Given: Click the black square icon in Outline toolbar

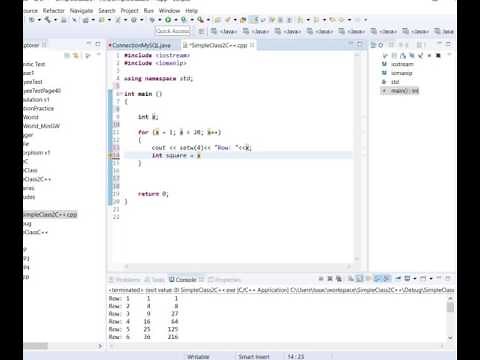Looking at the screenshot, I should [x=438, y=55].
